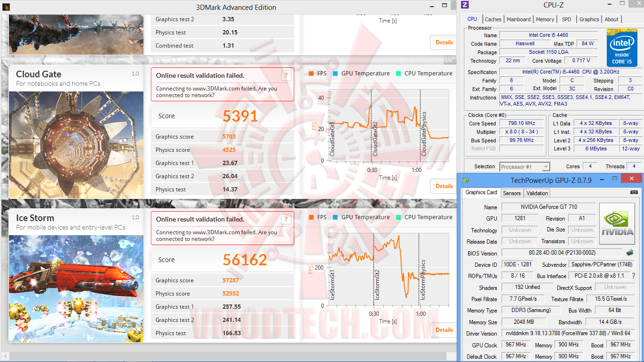Click the blue GPU Temperature swatch for Cloud Gate
Image resolution: width=644 pixels, height=362 pixels.
click(335, 74)
